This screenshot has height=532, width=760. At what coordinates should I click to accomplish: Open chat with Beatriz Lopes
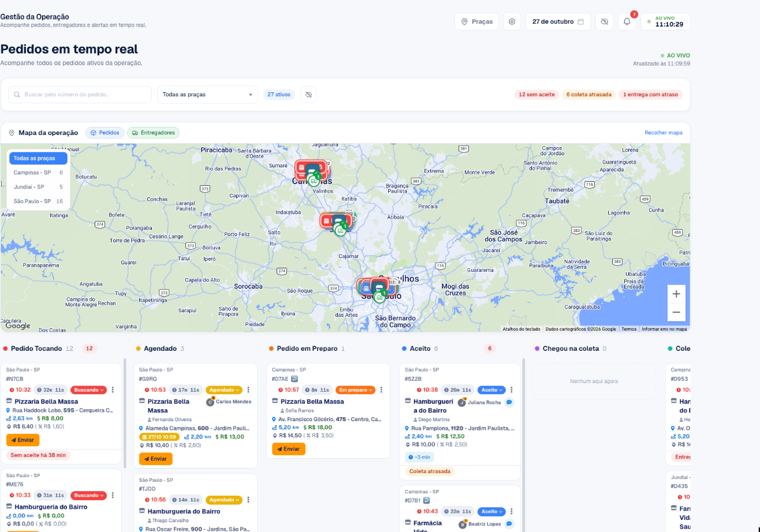click(509, 524)
